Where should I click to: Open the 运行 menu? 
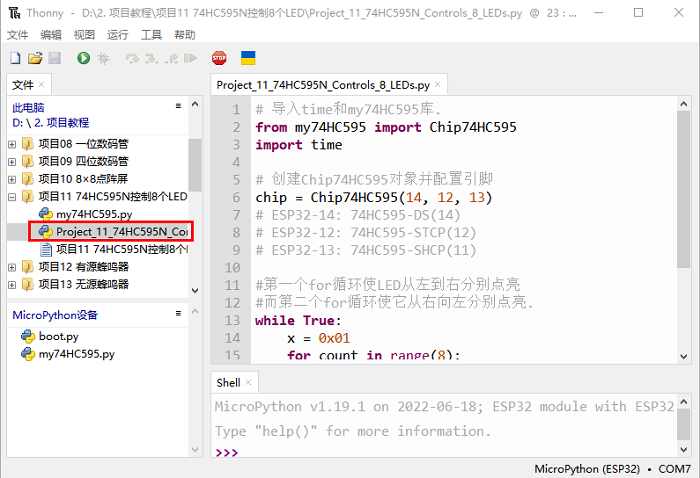117,34
